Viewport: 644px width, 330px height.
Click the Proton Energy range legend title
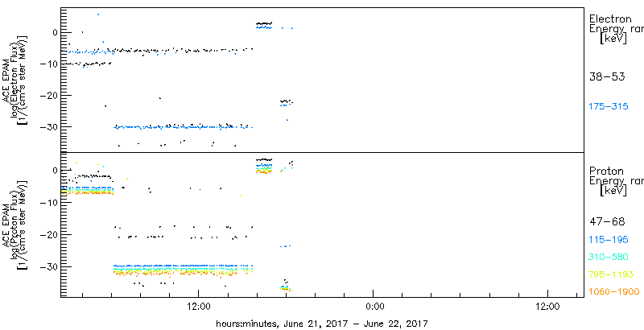[616, 181]
